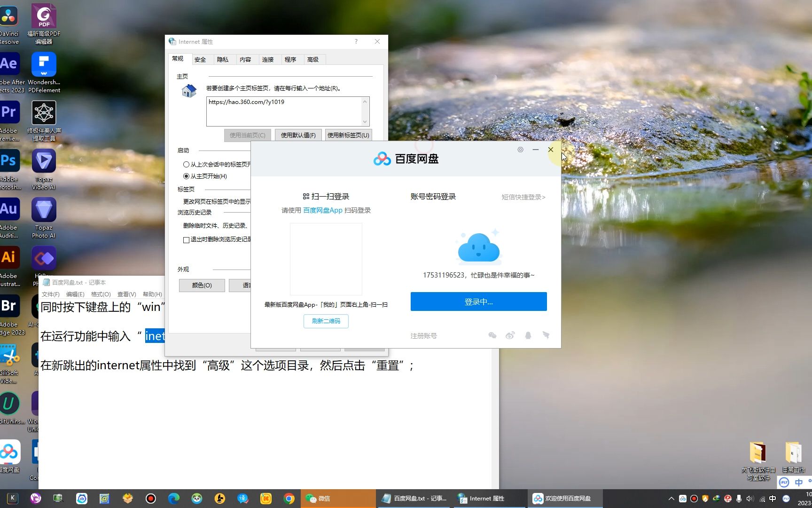812x508 pixels.
Task: Open Adobe After Effects 2023 desktop icon
Action: click(x=10, y=72)
